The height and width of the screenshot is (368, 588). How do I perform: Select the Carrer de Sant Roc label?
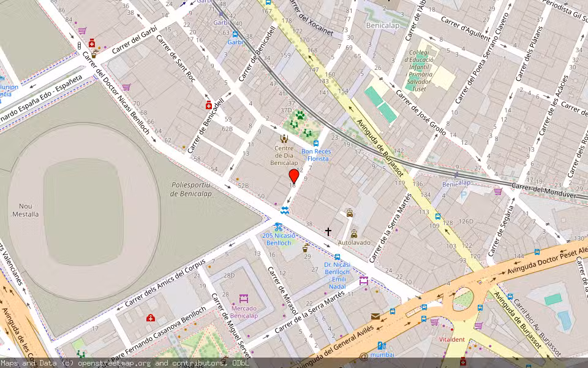(176, 58)
